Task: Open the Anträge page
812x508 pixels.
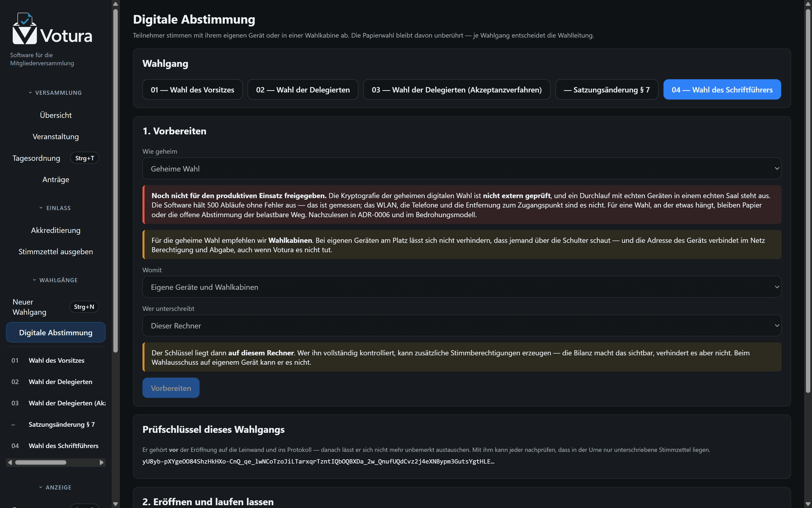Action: 56,179
